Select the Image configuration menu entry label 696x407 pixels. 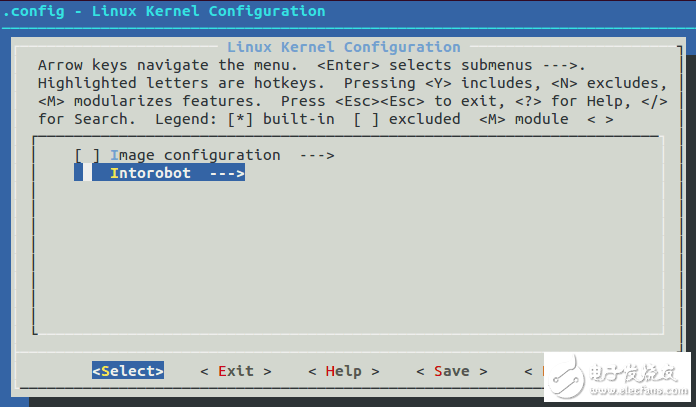[195, 155]
